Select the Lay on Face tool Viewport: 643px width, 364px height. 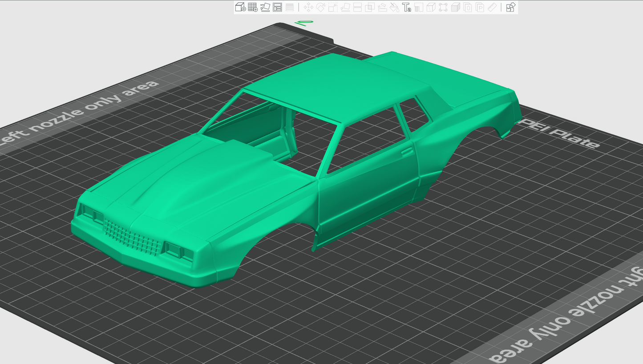coord(345,7)
